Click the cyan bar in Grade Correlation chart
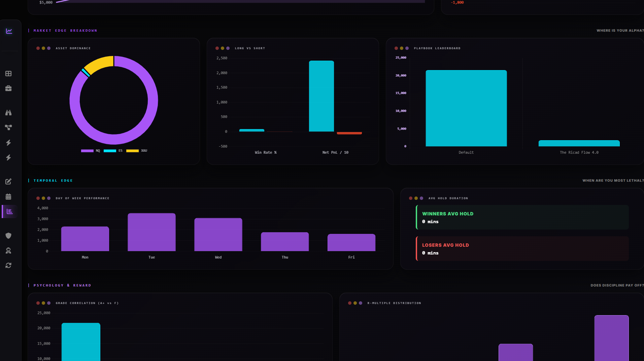 (81, 342)
